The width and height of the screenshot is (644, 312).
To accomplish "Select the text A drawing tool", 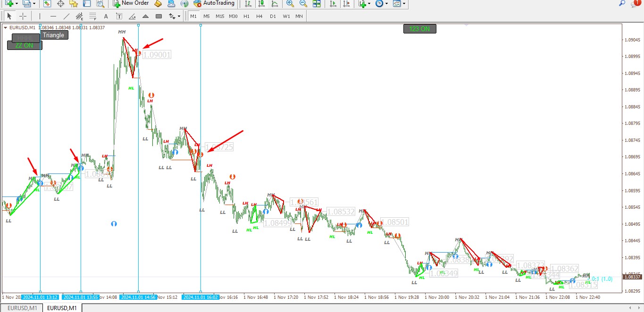I will pyautogui.click(x=106, y=16).
